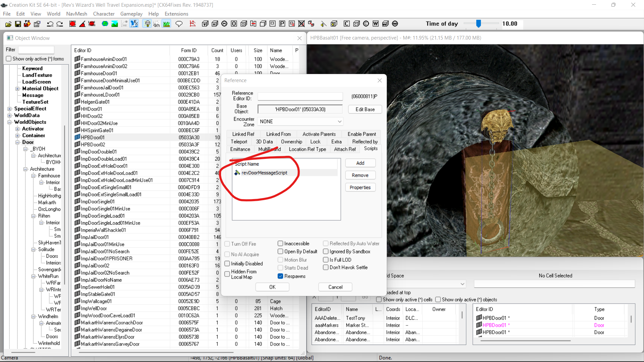Expand the Container tree node
This screenshot has width=644, height=362.
pyautogui.click(x=17, y=136)
